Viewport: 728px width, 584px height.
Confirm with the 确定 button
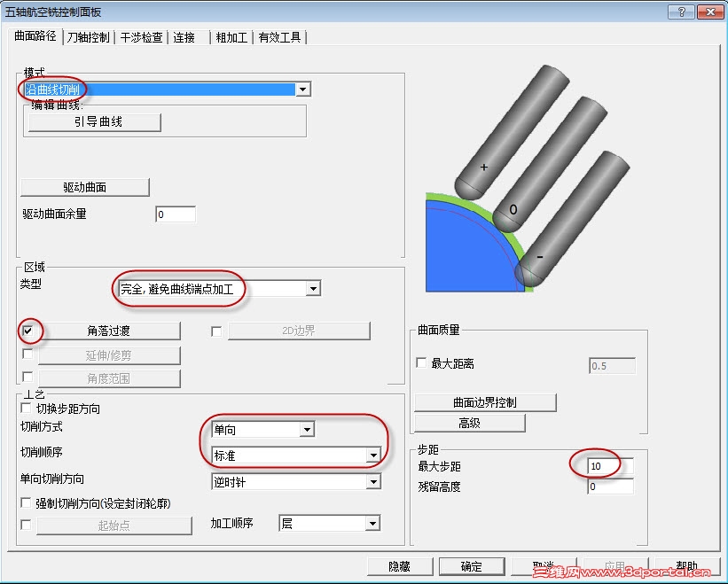coord(472,566)
